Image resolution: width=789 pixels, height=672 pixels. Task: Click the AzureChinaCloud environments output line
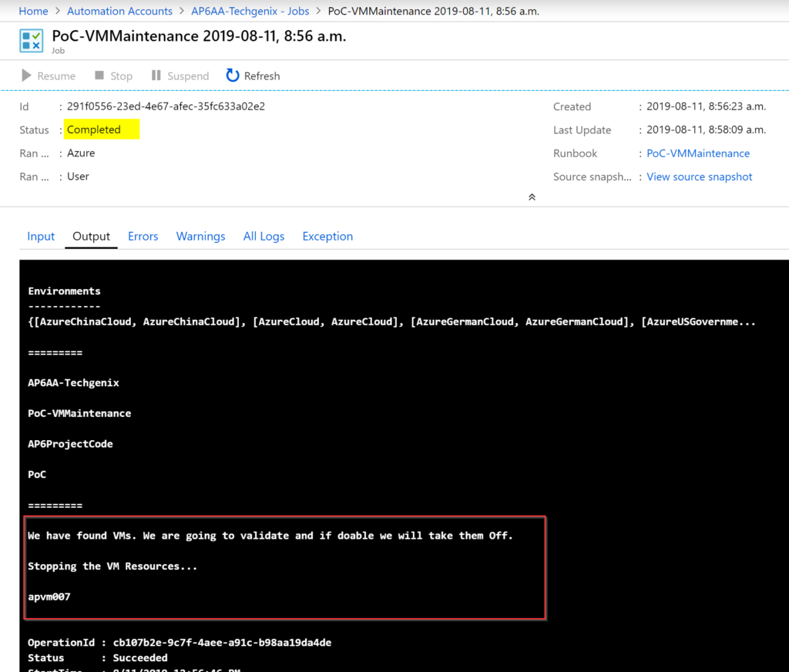tap(392, 321)
